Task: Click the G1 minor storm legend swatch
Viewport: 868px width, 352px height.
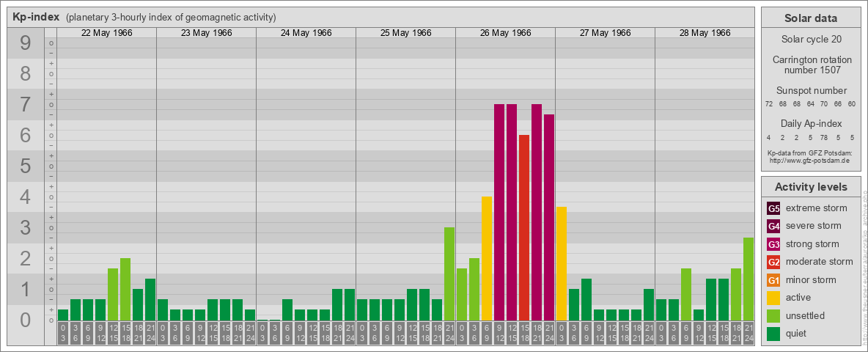Action: pyautogui.click(x=773, y=280)
